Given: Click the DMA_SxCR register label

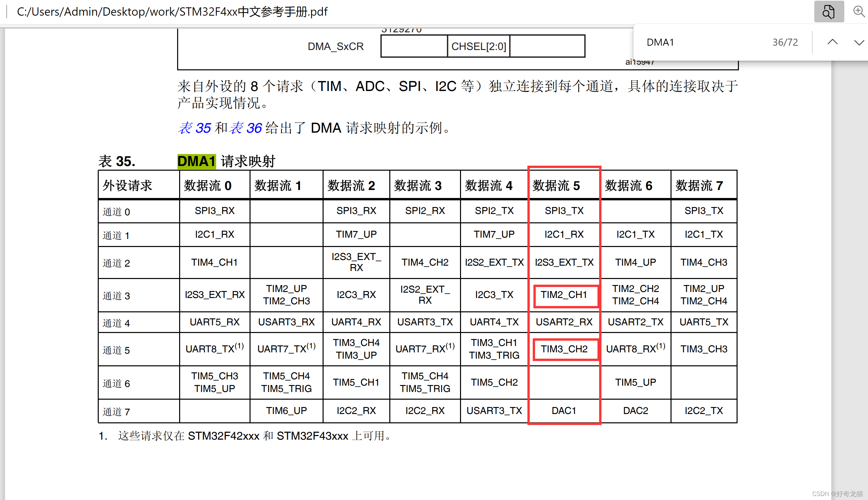Looking at the screenshot, I should pos(335,46).
